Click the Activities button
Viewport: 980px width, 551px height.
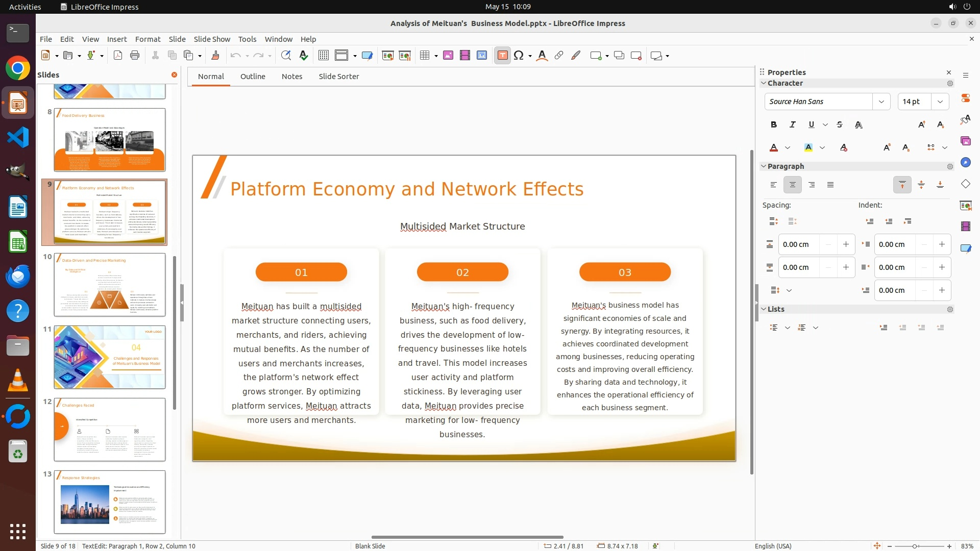25,7
